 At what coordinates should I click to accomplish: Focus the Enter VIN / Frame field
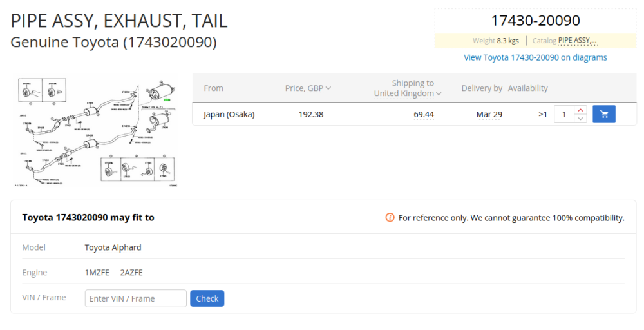pyautogui.click(x=135, y=299)
